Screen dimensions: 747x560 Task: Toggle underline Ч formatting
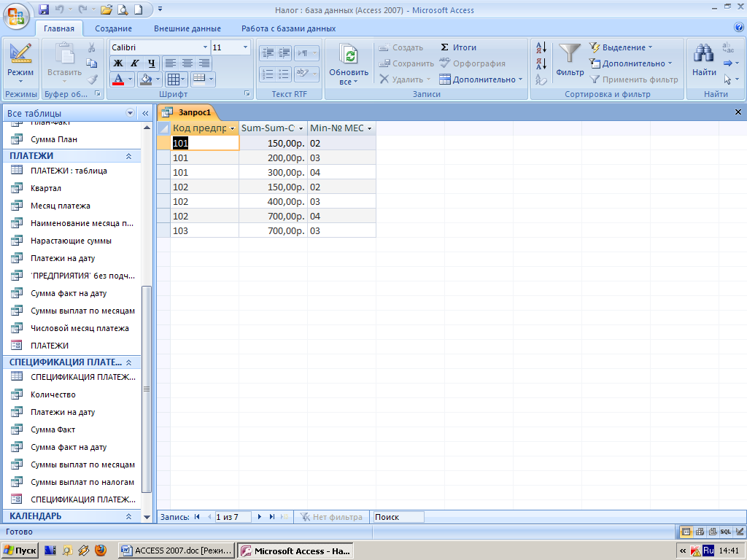[x=152, y=63]
